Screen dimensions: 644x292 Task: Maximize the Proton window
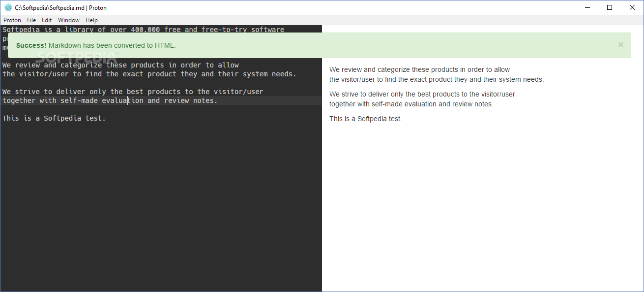coord(610,7)
